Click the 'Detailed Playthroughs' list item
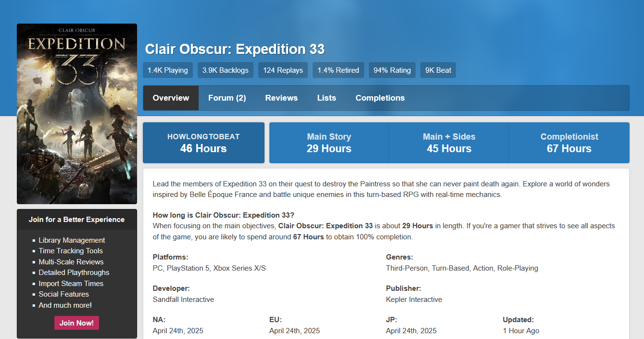The width and height of the screenshot is (644, 339). [74, 273]
